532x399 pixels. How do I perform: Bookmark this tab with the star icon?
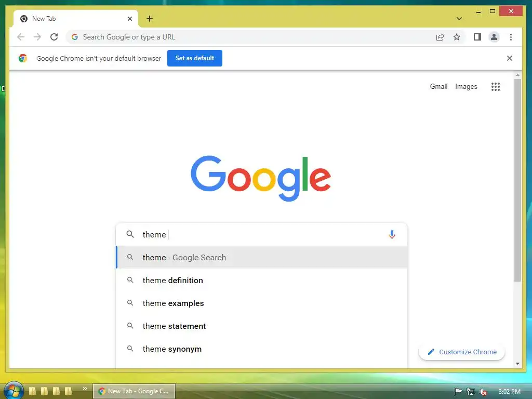tap(457, 37)
